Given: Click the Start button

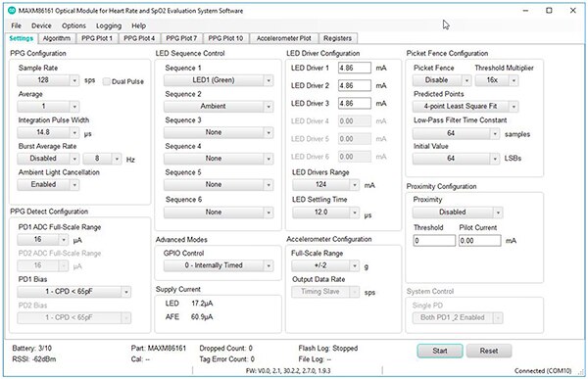Looking at the screenshot, I should coord(440,351).
